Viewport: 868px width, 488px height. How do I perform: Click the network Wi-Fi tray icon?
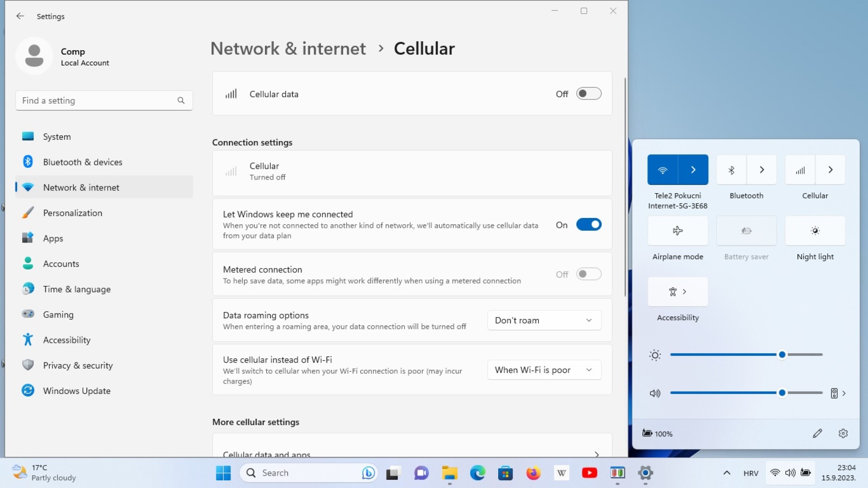tap(775, 473)
